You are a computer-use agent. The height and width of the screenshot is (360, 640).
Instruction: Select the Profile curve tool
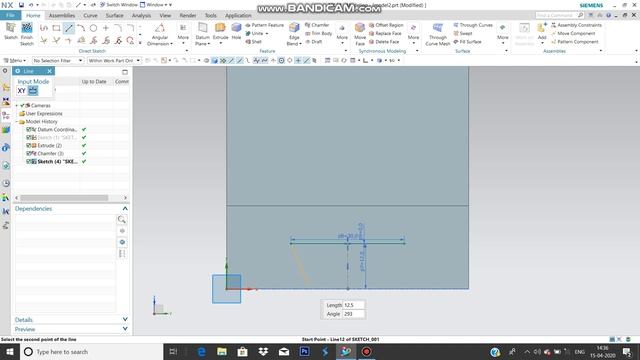pos(44,28)
